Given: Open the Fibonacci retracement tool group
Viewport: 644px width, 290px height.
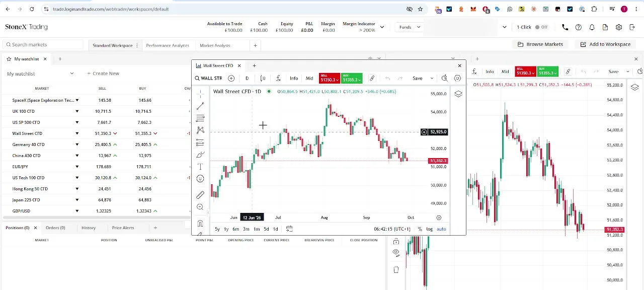Looking at the screenshot, I should pos(200,118).
